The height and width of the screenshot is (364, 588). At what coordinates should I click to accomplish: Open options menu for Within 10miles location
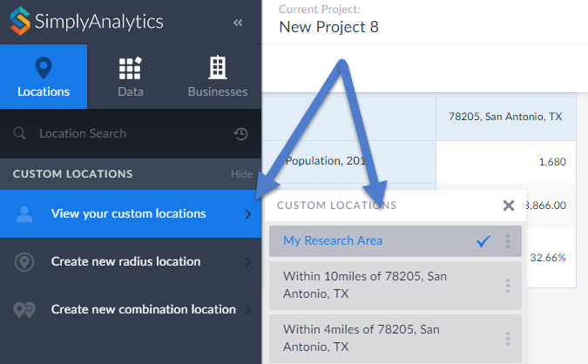(508, 286)
